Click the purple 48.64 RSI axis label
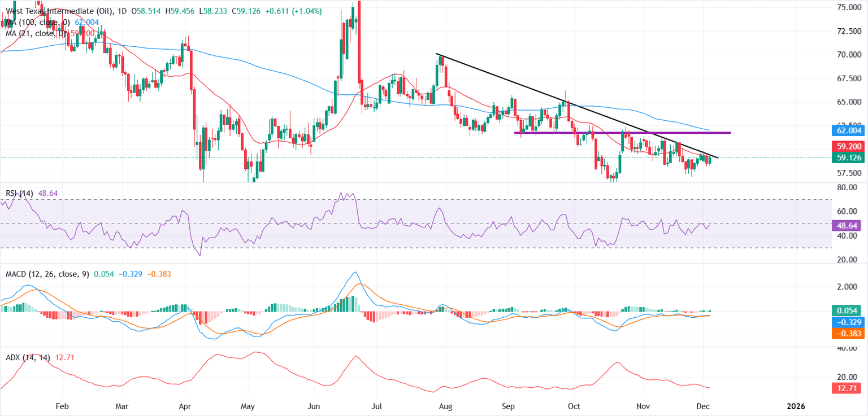This screenshot has height=416, width=868. [847, 225]
